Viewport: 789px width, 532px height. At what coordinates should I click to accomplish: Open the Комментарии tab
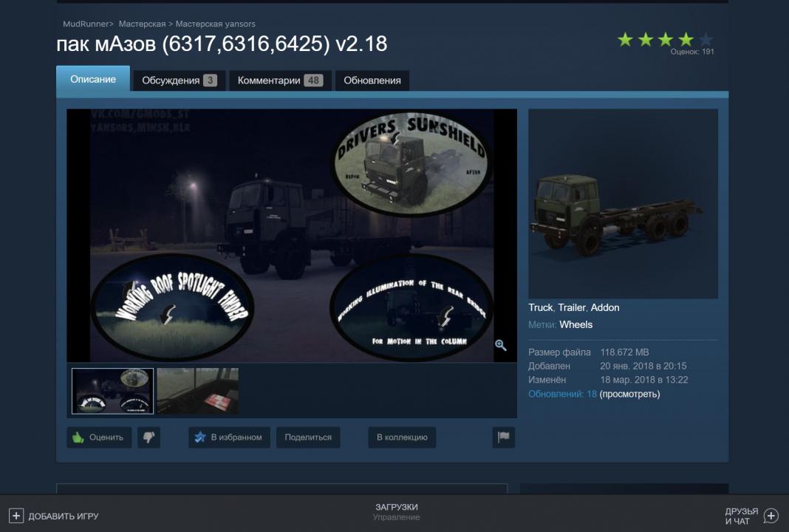coord(280,81)
